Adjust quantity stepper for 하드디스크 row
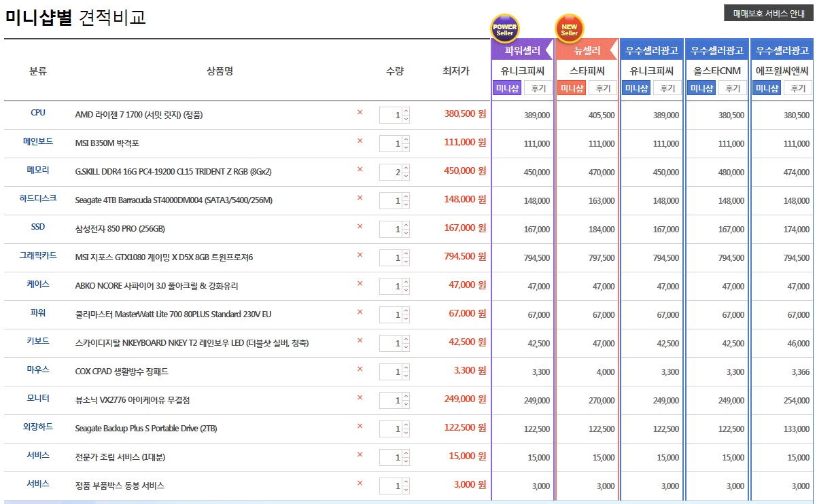The width and height of the screenshot is (817, 504). (x=395, y=200)
